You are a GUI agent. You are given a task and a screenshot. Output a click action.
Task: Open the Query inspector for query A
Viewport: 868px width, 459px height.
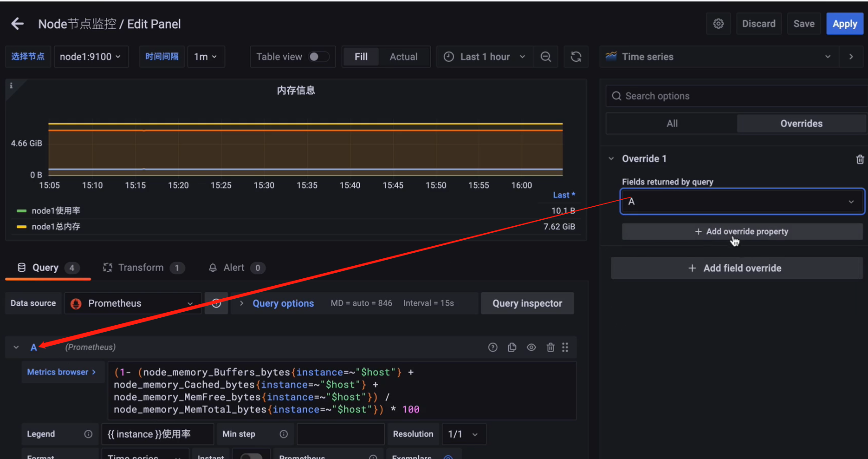pyautogui.click(x=527, y=303)
